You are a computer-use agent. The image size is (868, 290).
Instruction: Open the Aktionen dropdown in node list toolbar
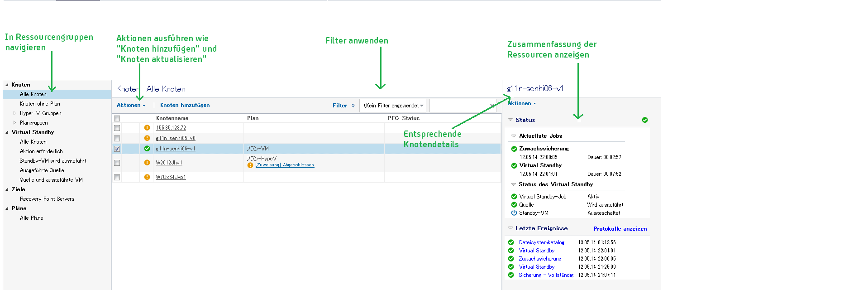coord(131,105)
